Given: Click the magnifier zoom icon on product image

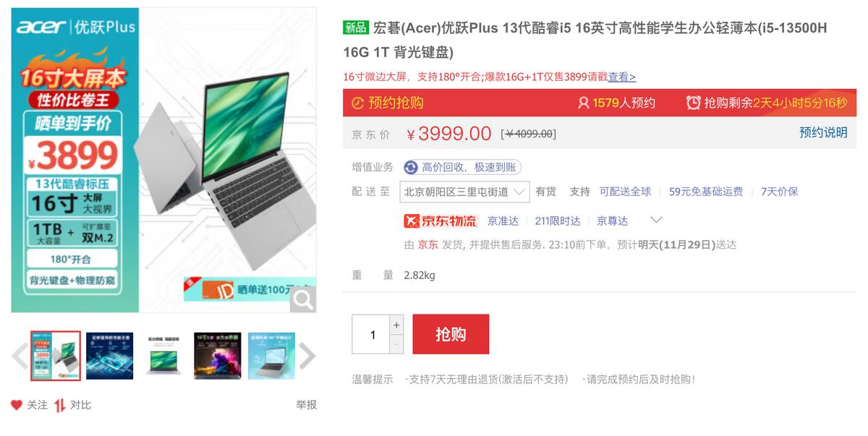Looking at the screenshot, I should coord(303,299).
